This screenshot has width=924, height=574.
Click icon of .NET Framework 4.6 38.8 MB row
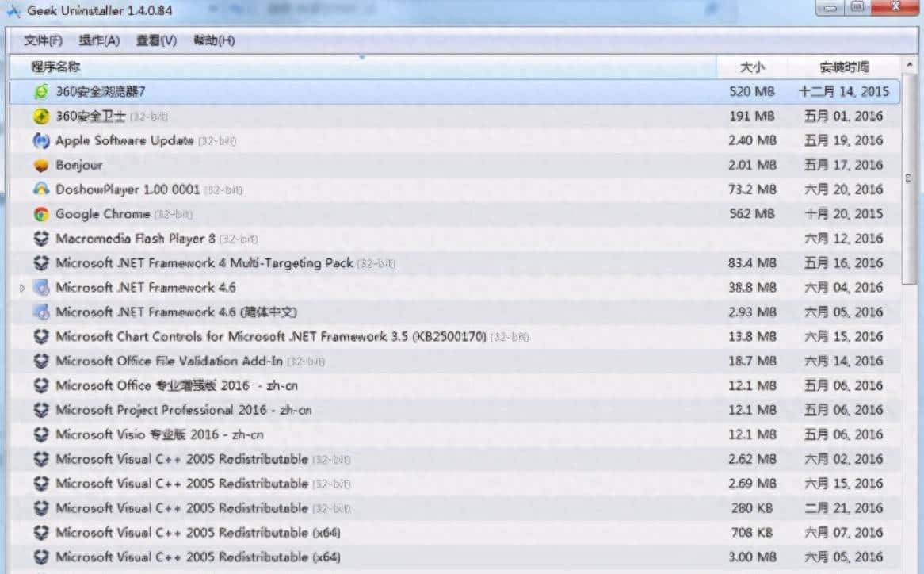point(40,288)
